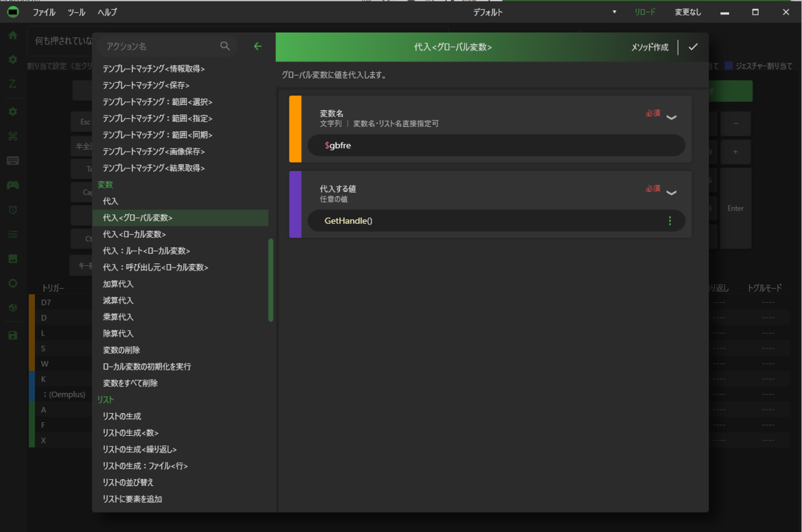Toggle the ジェスチャー割り当て checkbox
This screenshot has height=532, width=802.
tap(728, 66)
